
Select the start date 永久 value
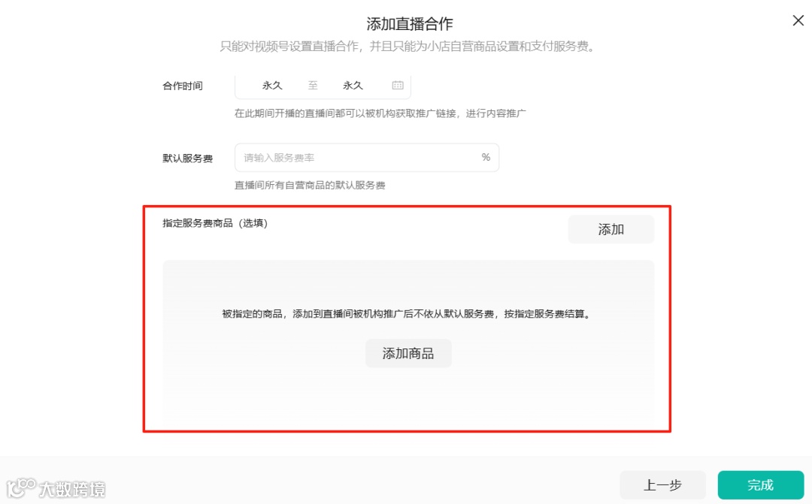tap(272, 86)
